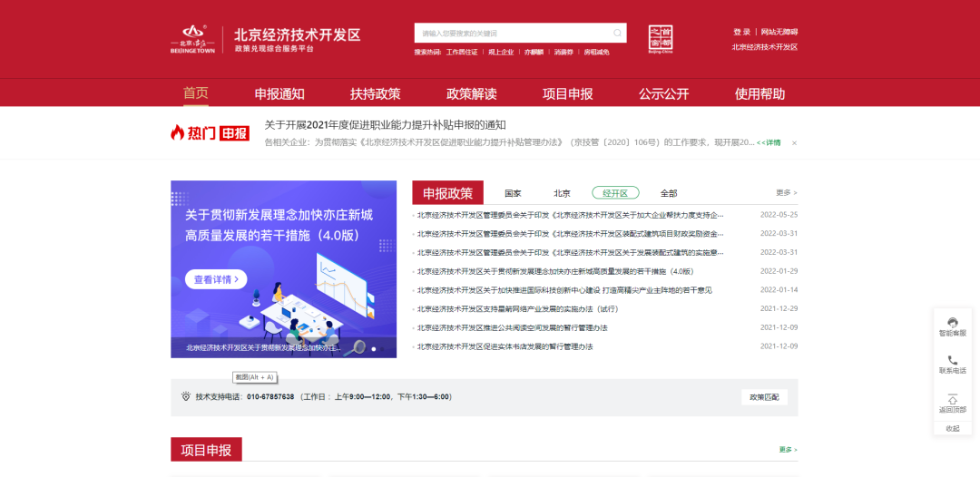Click the lightbulb icon beside 技术支持电话
This screenshot has width=980, height=477.
(186, 396)
